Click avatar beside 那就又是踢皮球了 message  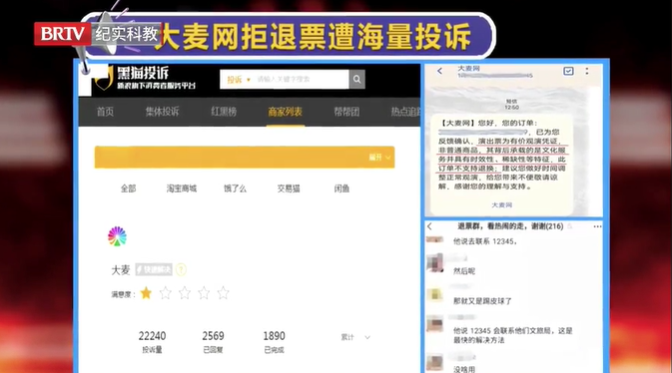pyautogui.click(x=435, y=294)
